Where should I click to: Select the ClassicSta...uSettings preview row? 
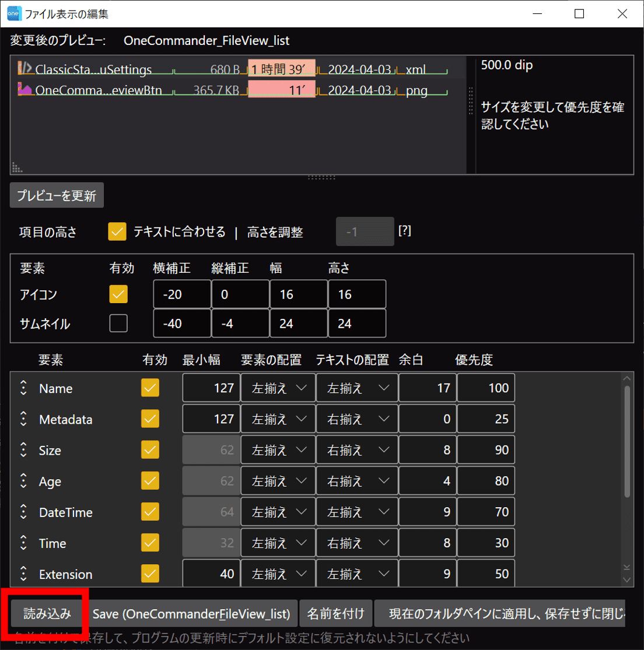[238, 68]
